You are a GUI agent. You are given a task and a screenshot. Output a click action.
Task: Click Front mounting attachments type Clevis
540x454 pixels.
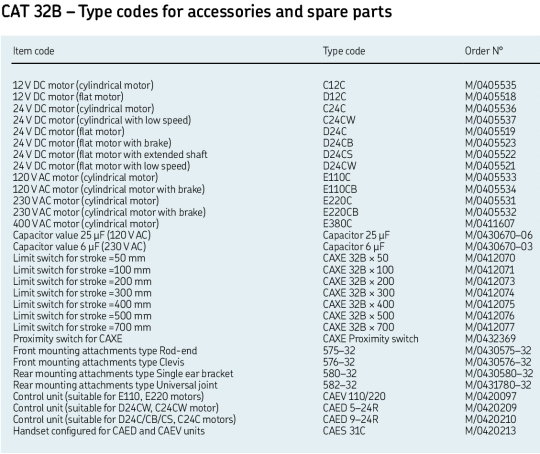(98, 362)
